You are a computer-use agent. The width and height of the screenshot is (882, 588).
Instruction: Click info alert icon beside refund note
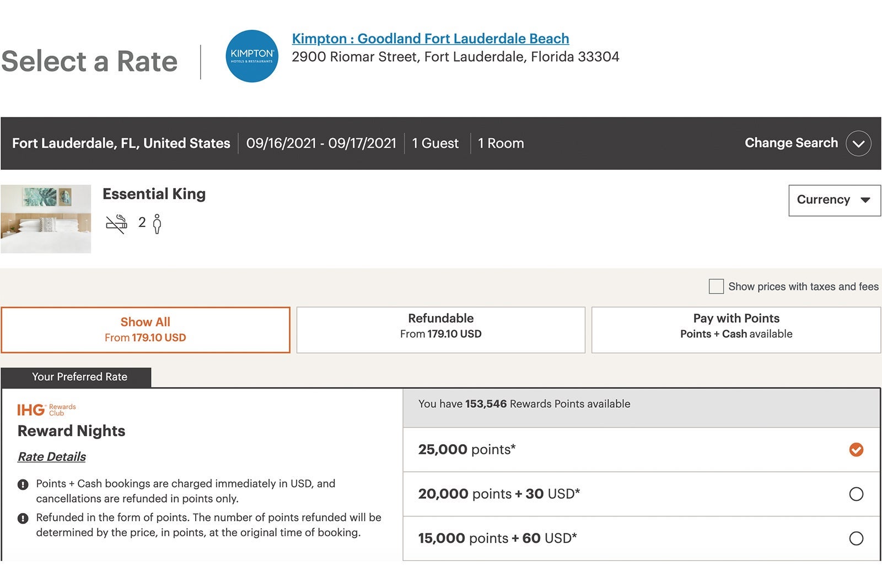(23, 518)
